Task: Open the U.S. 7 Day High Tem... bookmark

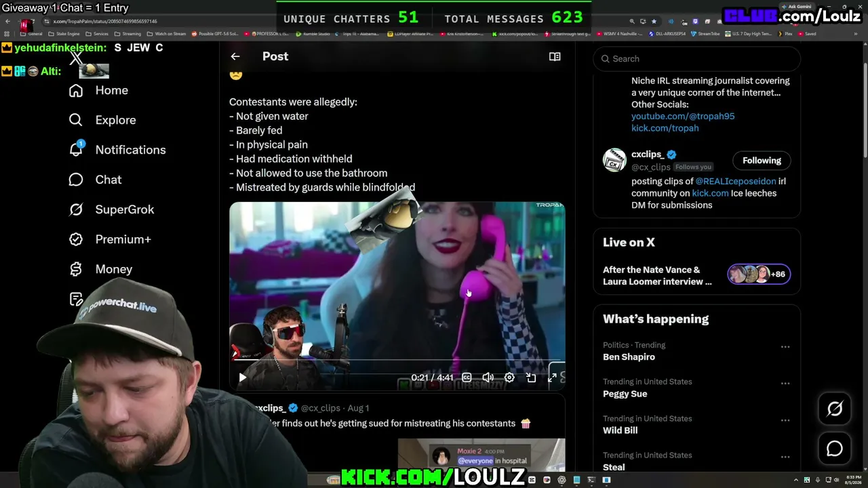Action: coord(749,33)
